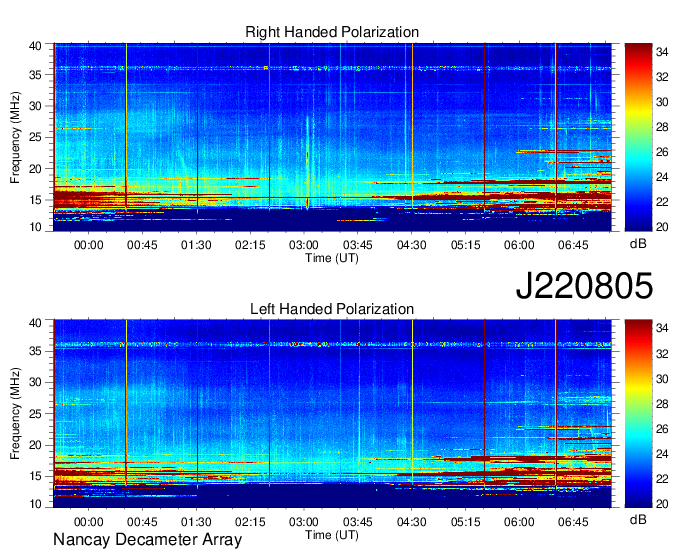Click "Time (UT)" label under Left Handed plot
The image size is (680, 552).
(x=332, y=535)
